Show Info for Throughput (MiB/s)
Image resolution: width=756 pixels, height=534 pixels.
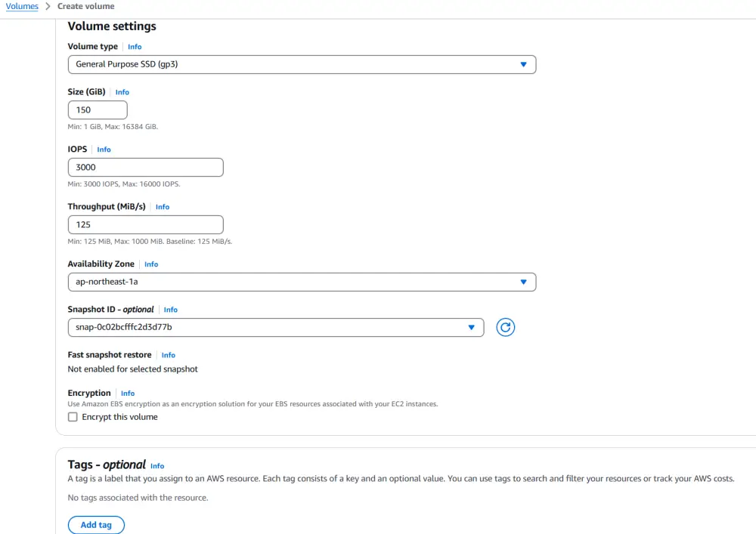[x=163, y=207]
